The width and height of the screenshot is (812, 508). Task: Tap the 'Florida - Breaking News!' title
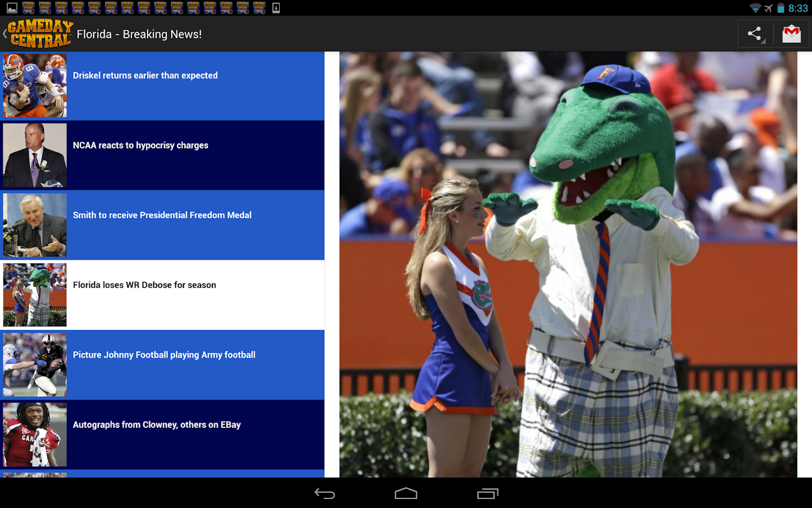[x=139, y=34]
